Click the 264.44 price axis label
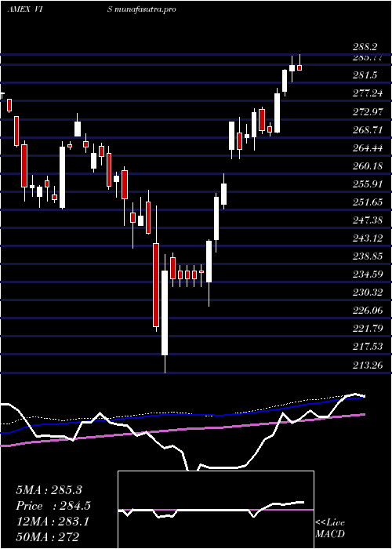 click(368, 148)
